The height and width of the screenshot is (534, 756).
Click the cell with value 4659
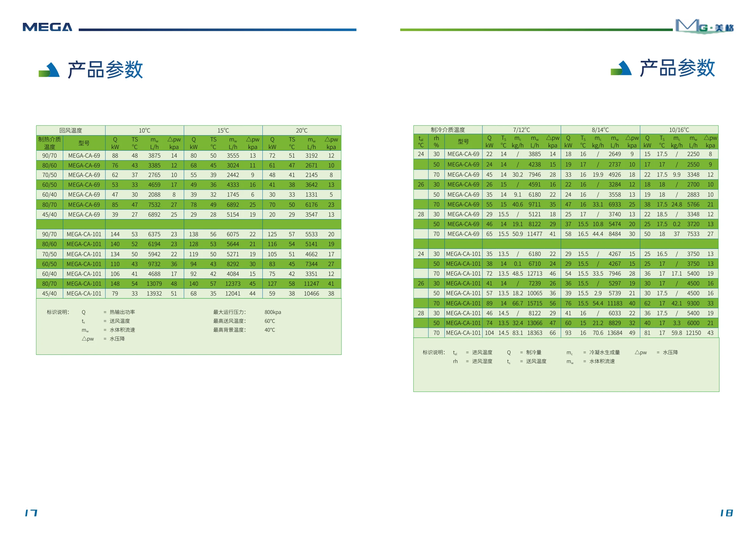(x=154, y=185)
